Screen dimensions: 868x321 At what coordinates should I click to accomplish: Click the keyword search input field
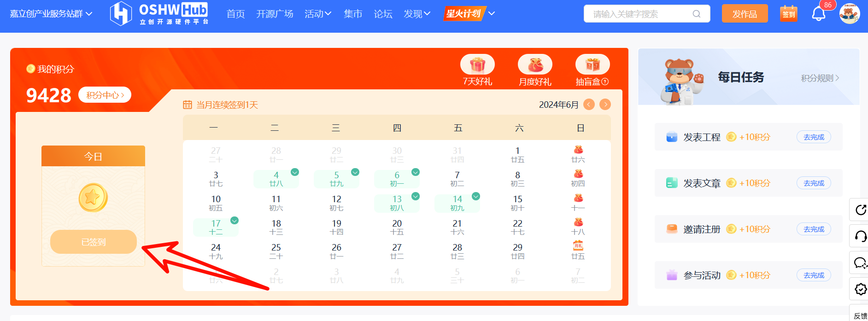640,14
